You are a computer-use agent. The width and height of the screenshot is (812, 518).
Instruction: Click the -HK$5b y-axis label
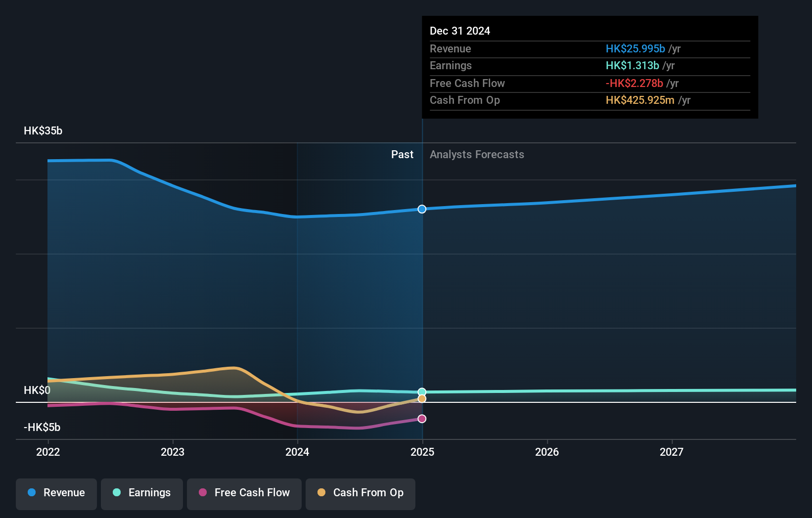(x=42, y=428)
